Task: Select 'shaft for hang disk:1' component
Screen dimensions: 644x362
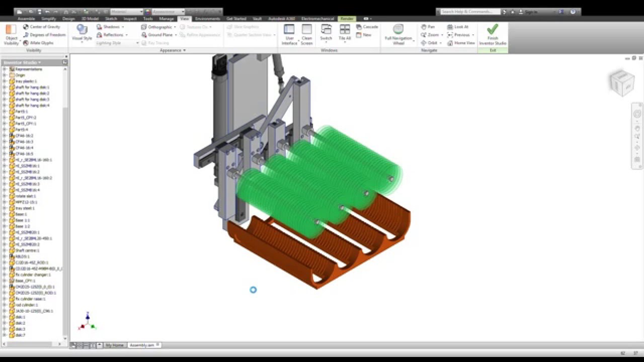Action: pos(32,87)
